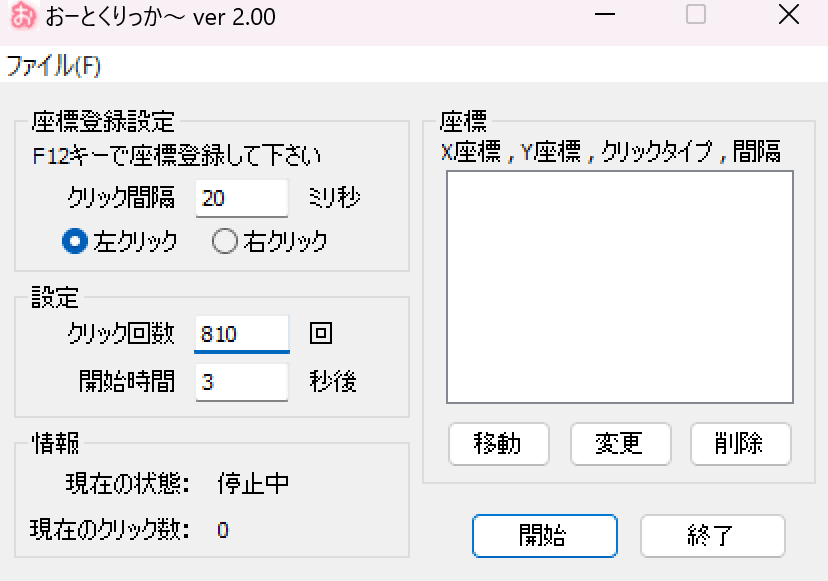Image resolution: width=828 pixels, height=581 pixels.
Task: Click the pink おーとくりっかー app icon
Action: point(19,16)
